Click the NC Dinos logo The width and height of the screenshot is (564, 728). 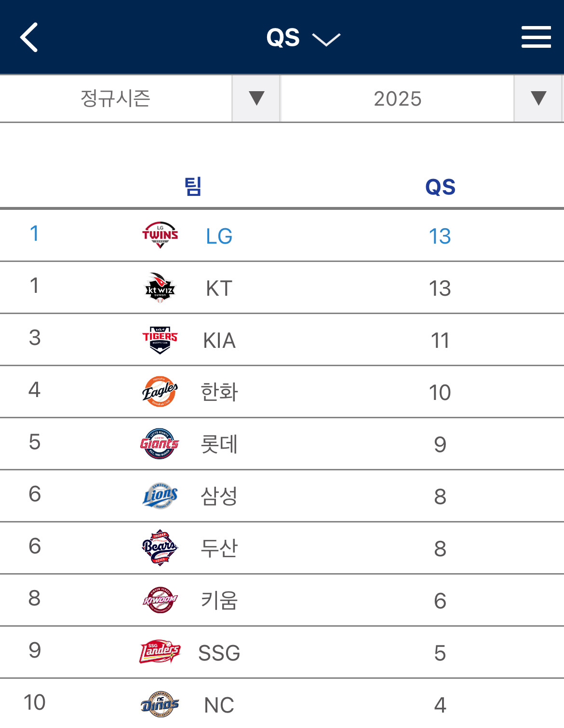point(160,704)
